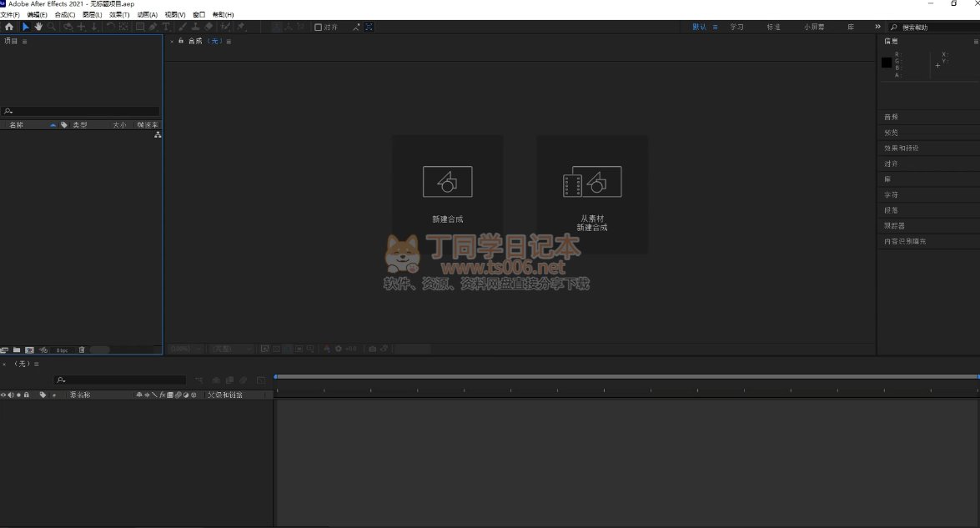Select the Eraser tool
The image size is (980, 528).
209,27
